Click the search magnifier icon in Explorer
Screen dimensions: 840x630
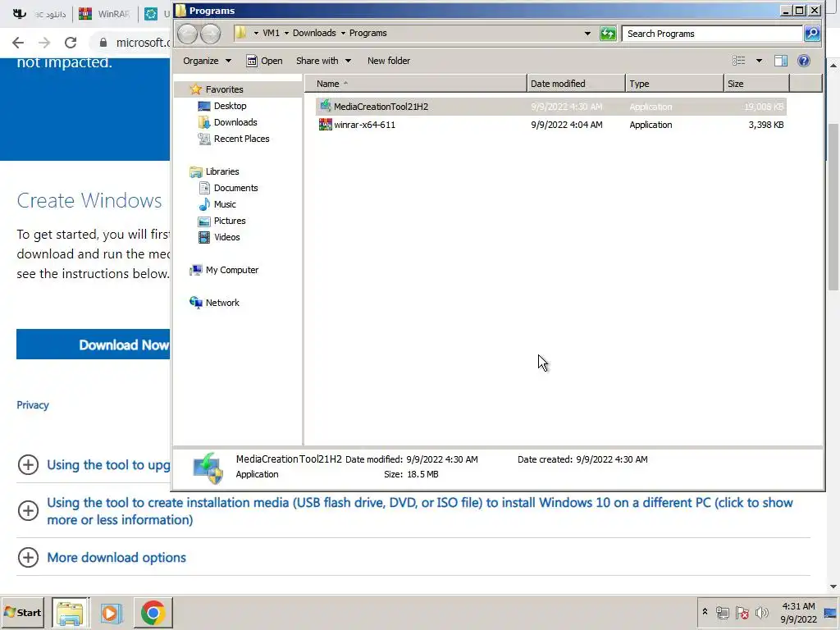click(812, 33)
